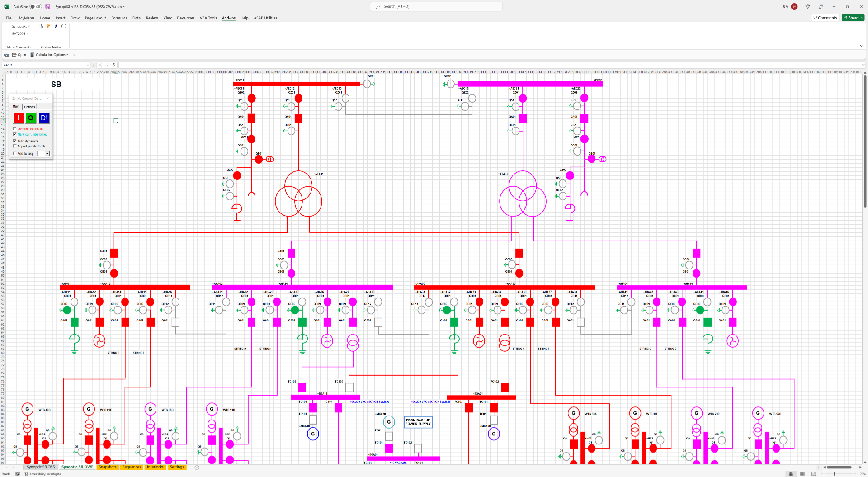868x477 pixels.
Task: Click the Open button in quick toolbar
Action: coord(19,55)
